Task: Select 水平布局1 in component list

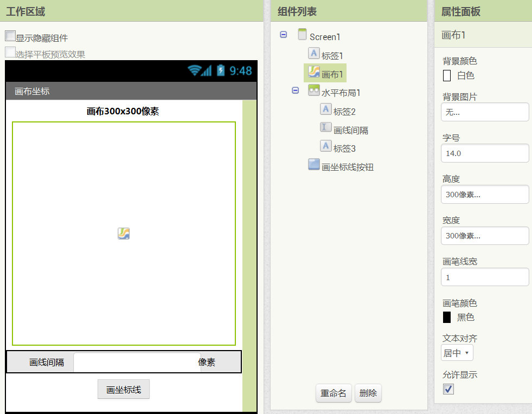Action: pyautogui.click(x=341, y=93)
